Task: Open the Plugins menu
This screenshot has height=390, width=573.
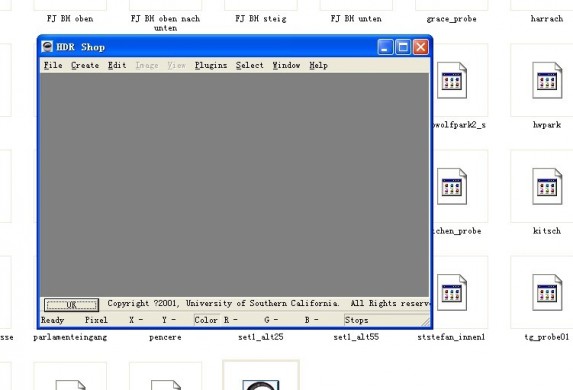Action: click(x=211, y=65)
